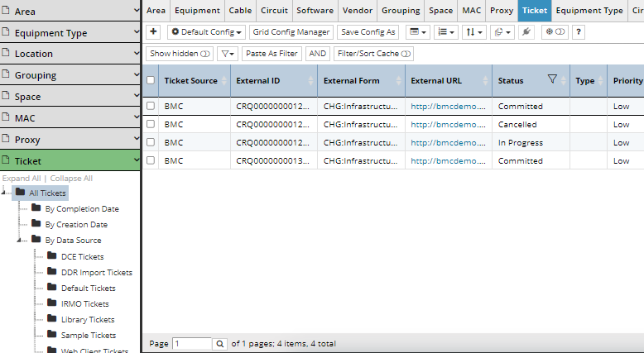Expand the Grouping panel chevron
The height and width of the screenshot is (353, 644).
point(137,74)
